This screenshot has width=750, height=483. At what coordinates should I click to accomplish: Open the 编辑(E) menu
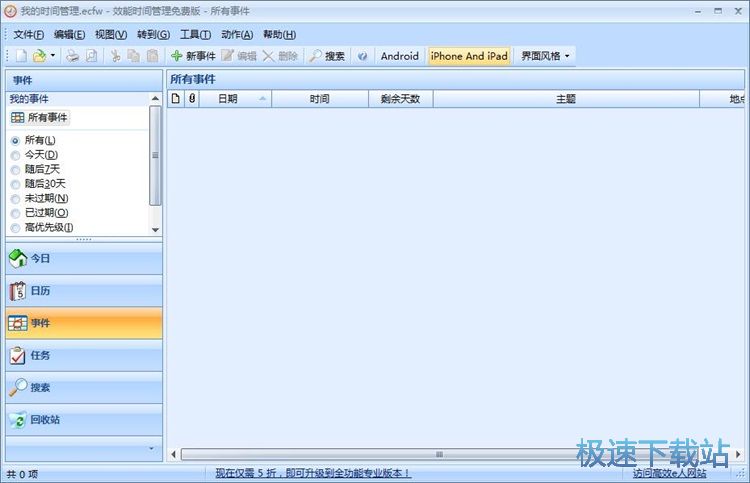[x=69, y=34]
